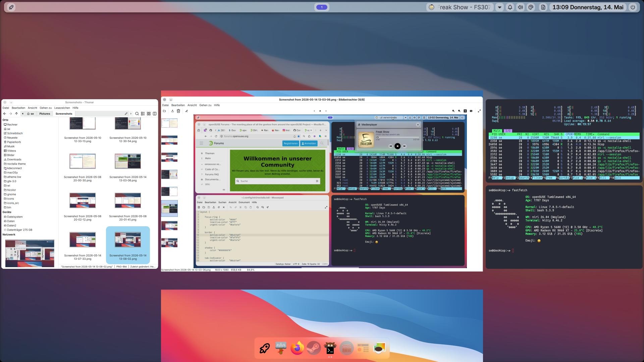Select workspace 1 indicator in top panel
The height and width of the screenshot is (362, 644).
coord(322,7)
